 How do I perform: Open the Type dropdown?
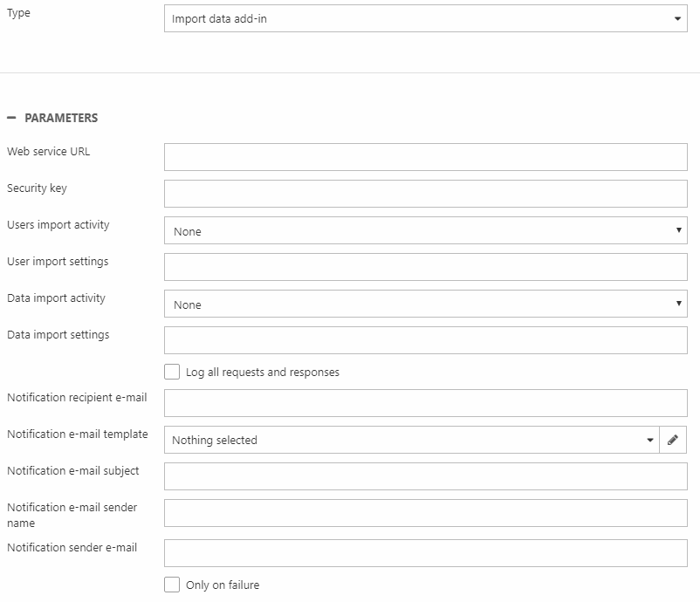pyautogui.click(x=425, y=18)
